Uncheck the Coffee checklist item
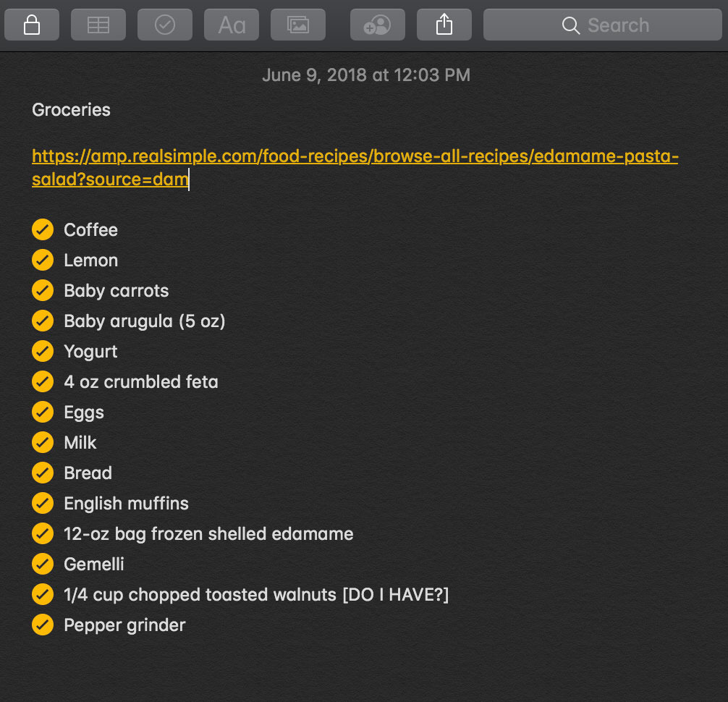Screen dimensions: 728x702 pos(43,229)
